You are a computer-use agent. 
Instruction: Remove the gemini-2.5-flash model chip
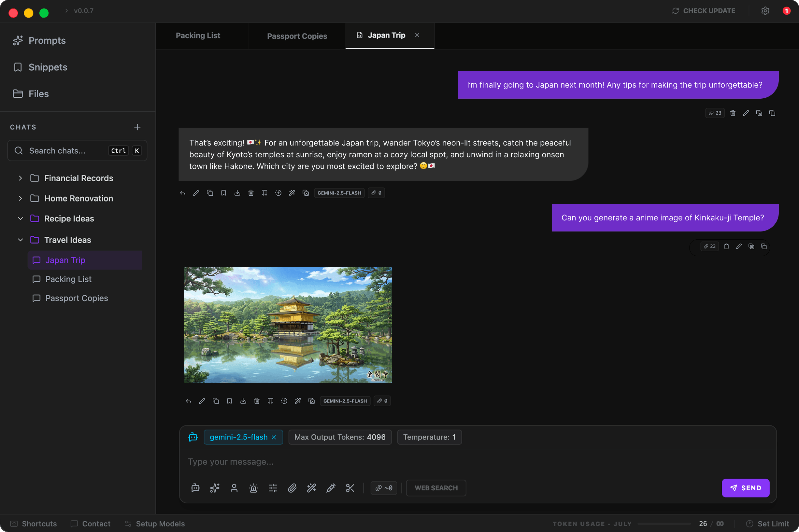click(274, 437)
